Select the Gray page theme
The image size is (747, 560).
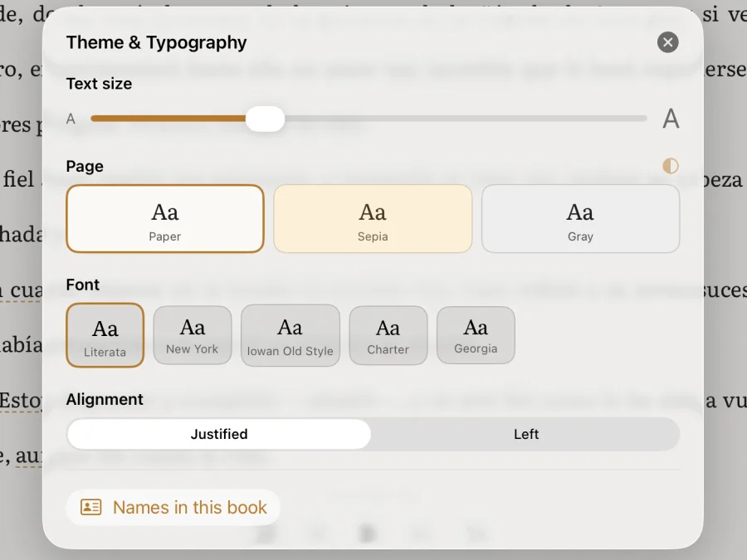tap(580, 218)
